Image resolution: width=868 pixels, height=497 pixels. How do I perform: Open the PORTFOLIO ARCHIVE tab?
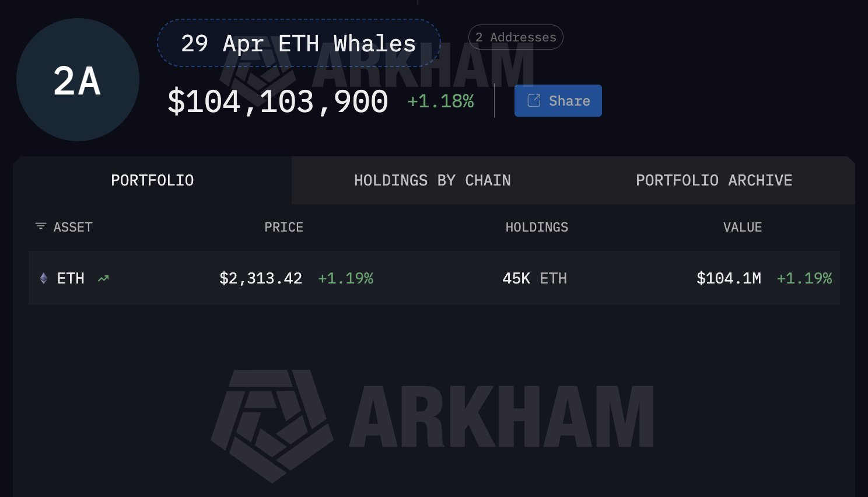(714, 180)
